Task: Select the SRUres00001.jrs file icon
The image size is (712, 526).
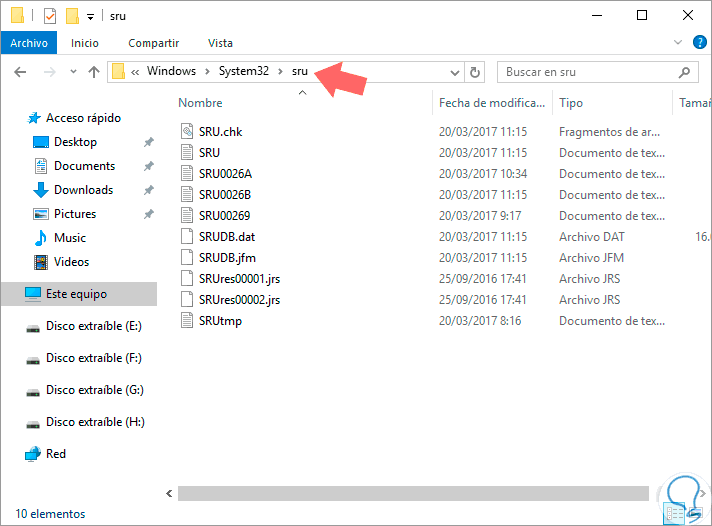Action: point(187,278)
